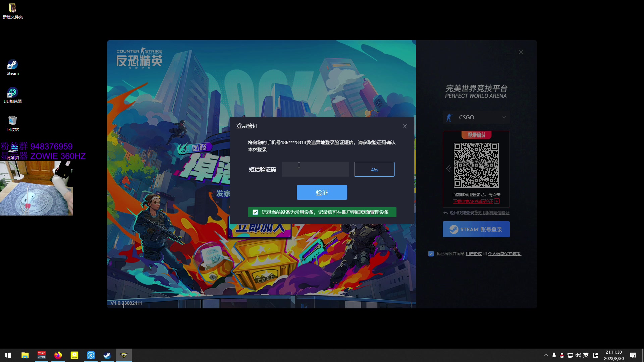Open Firefox from the taskbar
The image size is (644, 362).
point(58,355)
